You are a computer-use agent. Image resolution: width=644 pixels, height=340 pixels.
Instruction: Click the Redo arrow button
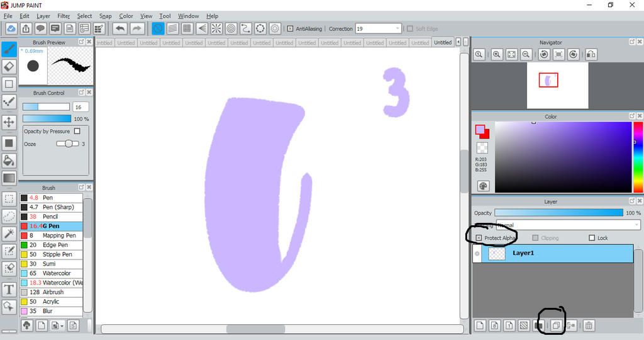point(137,28)
